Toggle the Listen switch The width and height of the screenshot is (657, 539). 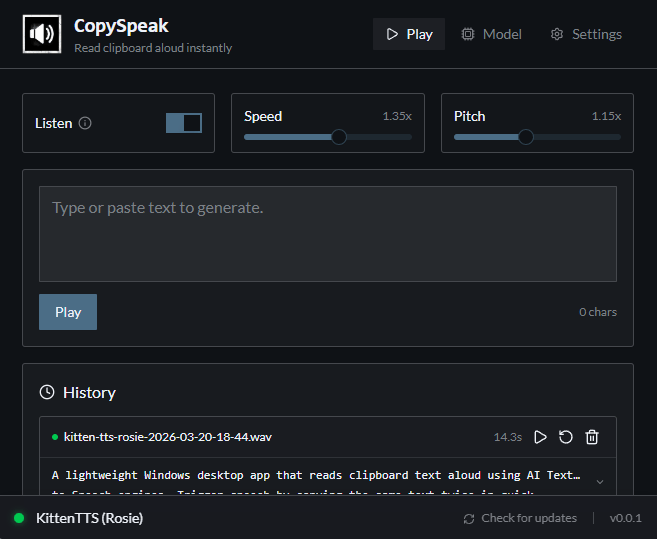tap(184, 123)
